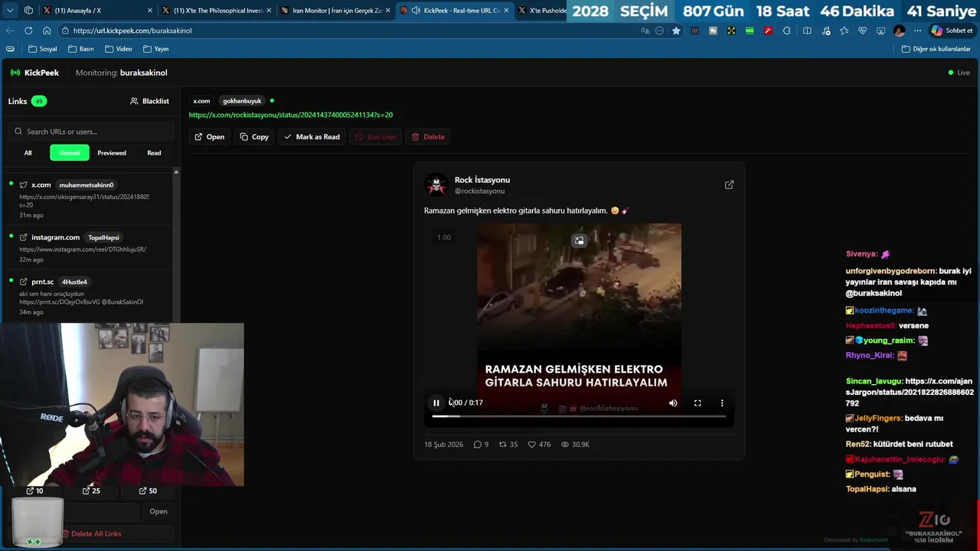Image resolution: width=980 pixels, height=551 pixels.
Task: Open the Sohbet et Copilot button
Action: point(952,31)
